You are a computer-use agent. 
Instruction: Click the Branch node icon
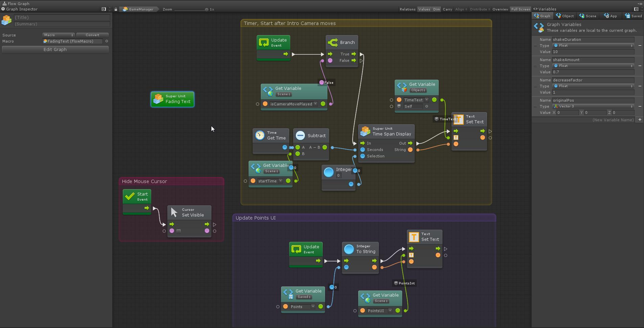[333, 43]
